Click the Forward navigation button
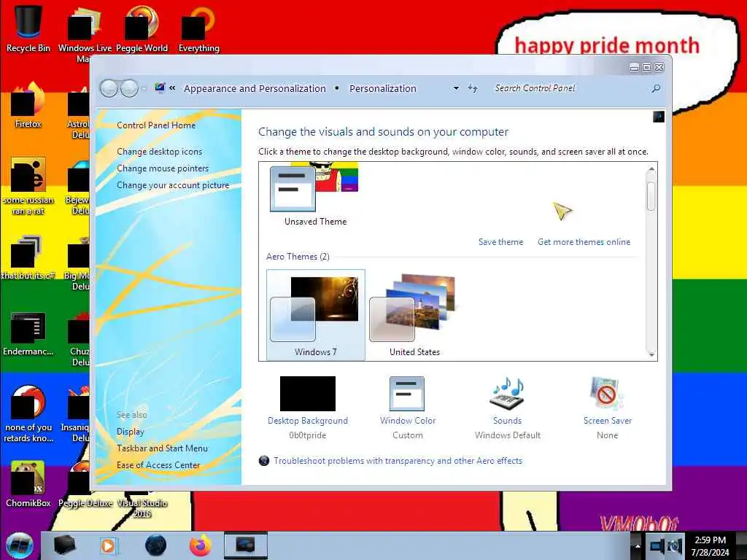Viewport: 747px width, 560px height. (x=129, y=88)
